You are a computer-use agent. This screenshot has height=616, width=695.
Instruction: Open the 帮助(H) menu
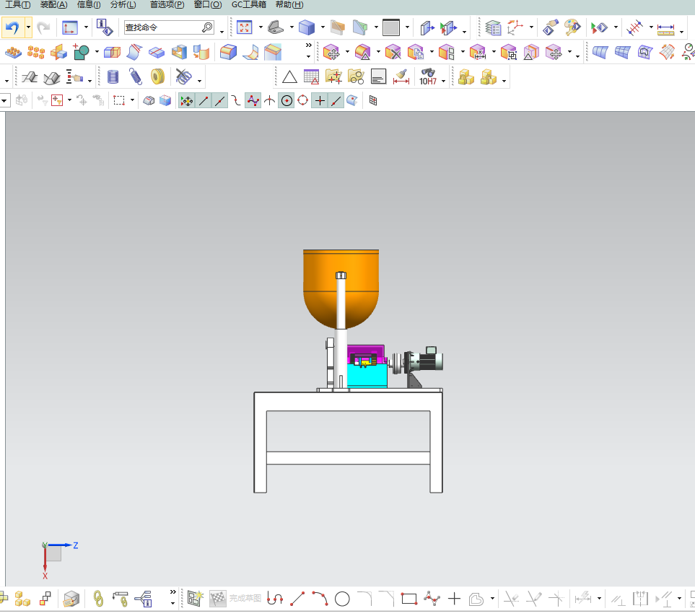(289, 5)
